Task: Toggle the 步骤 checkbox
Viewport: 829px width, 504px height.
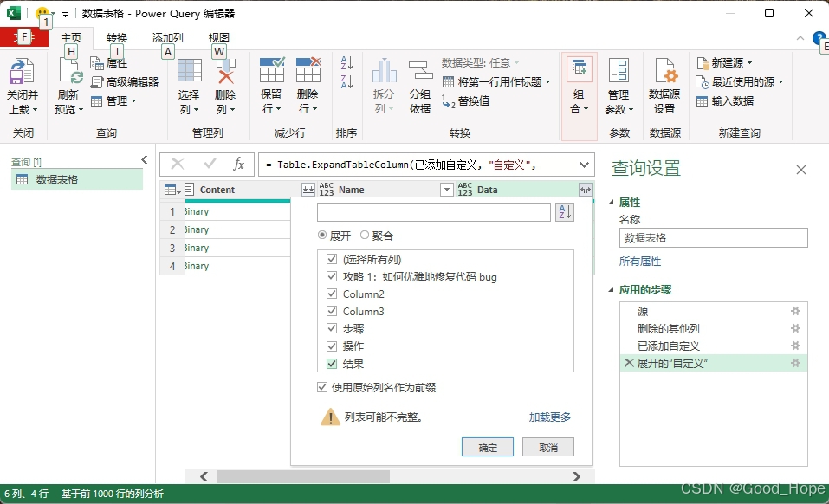Action: tap(332, 328)
